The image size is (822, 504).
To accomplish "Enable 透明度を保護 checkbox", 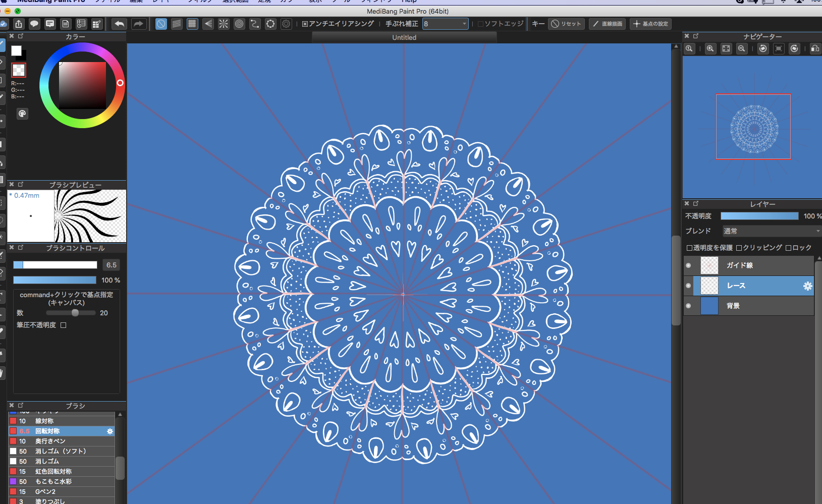I will (690, 248).
